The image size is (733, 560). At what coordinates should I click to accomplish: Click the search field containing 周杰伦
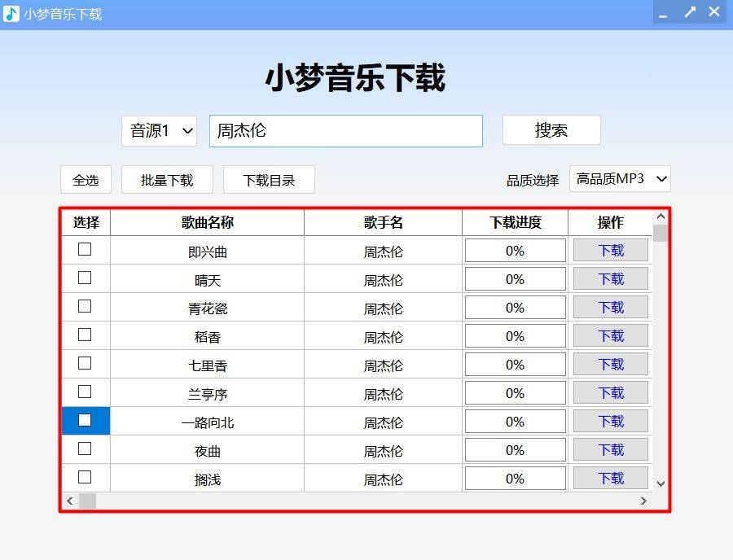[345, 131]
